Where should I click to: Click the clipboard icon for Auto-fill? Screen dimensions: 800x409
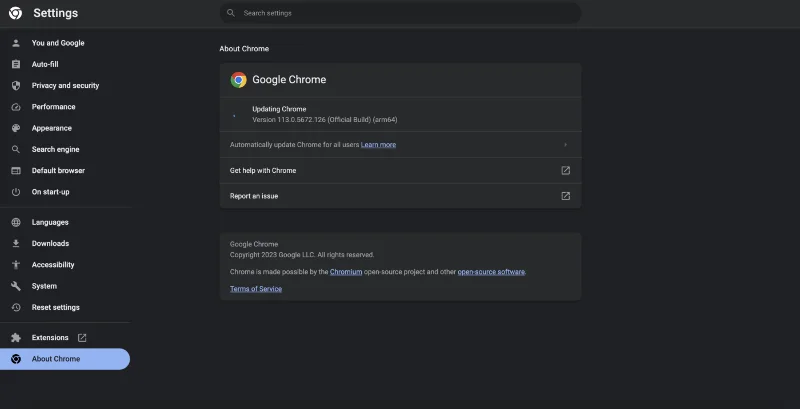(x=16, y=64)
